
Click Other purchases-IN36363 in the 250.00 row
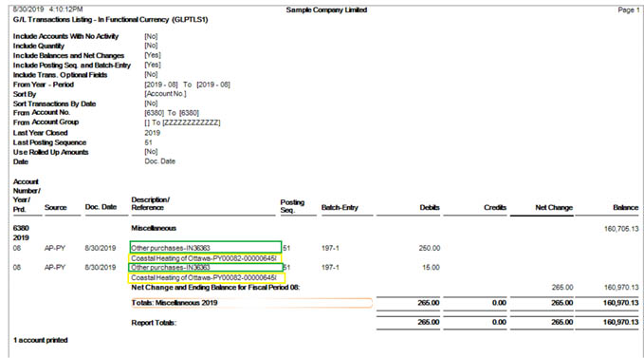tap(171, 248)
